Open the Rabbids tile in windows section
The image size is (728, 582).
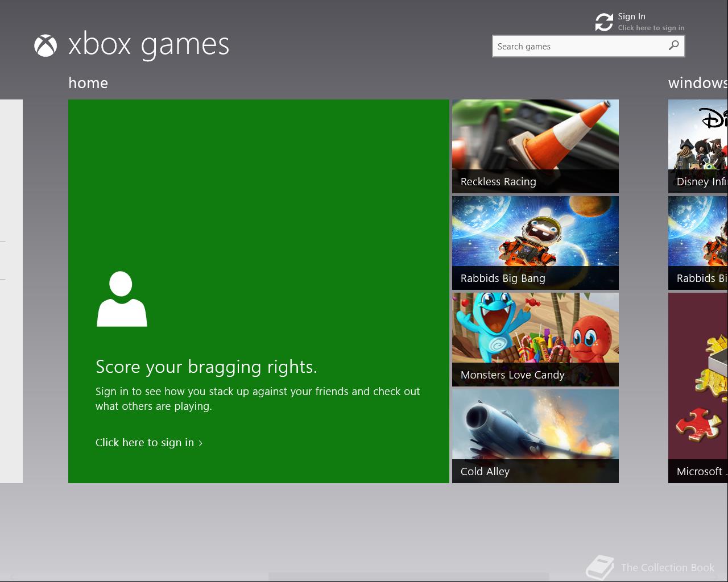[x=698, y=243]
